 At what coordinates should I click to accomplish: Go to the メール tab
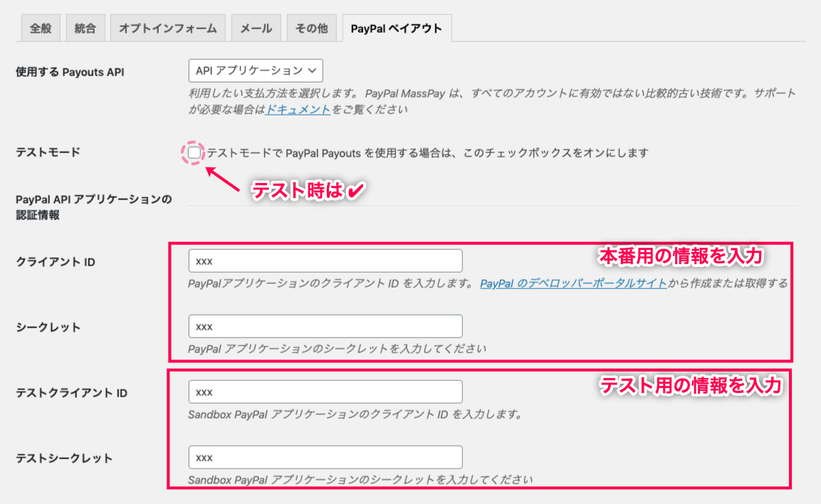(x=256, y=28)
